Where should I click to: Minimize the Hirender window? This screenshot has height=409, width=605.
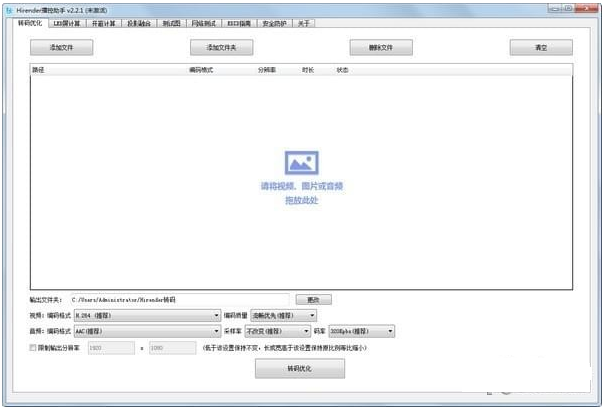(x=554, y=8)
